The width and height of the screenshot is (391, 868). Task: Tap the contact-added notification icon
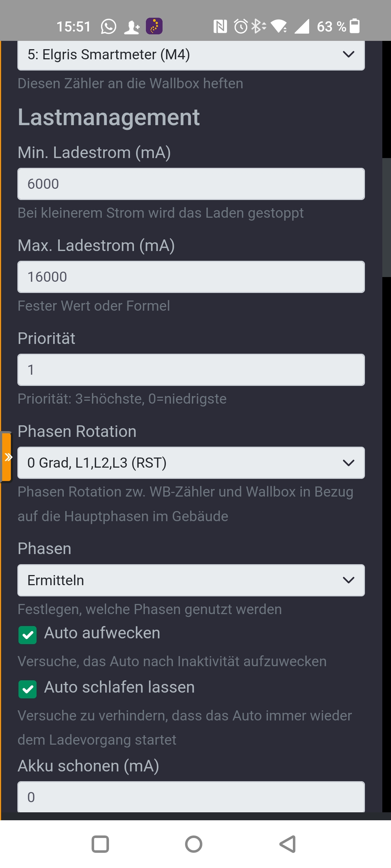[132, 27]
